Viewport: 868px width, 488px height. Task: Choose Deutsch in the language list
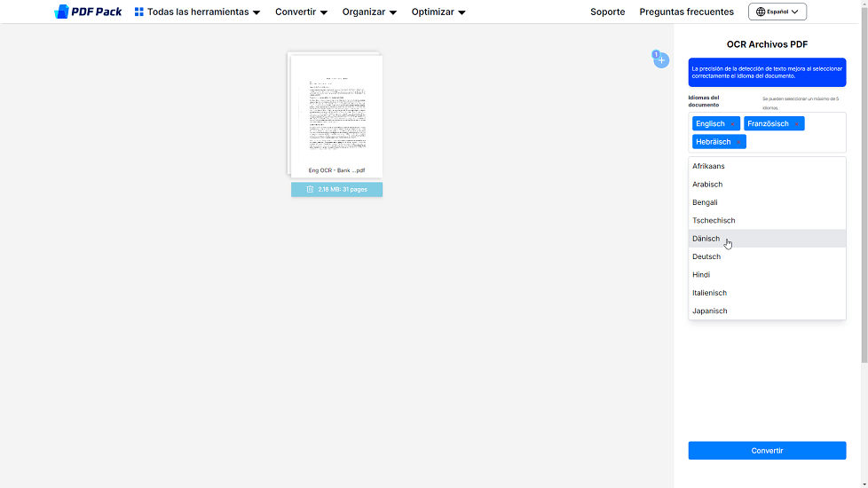coord(706,256)
